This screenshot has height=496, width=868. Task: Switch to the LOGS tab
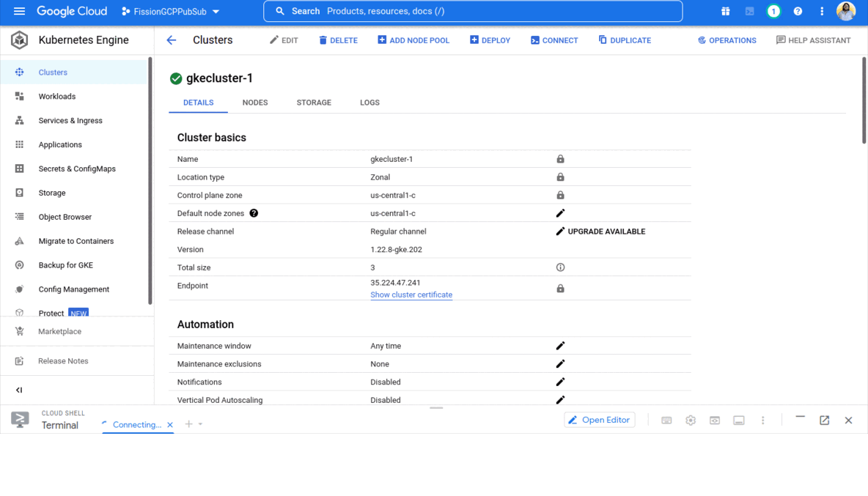point(369,103)
